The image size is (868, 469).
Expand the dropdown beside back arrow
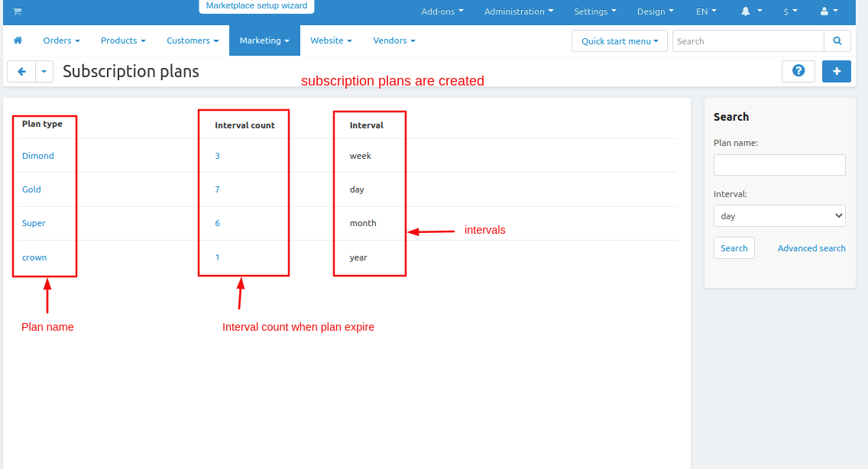coord(44,72)
